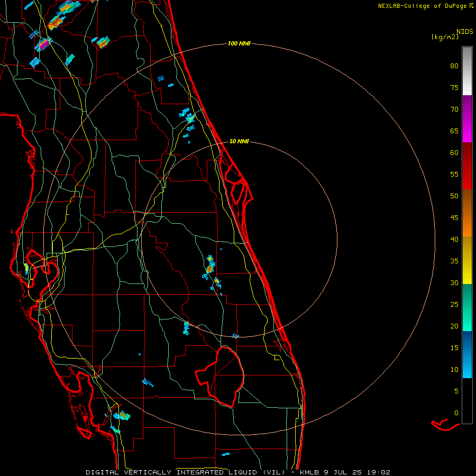Viewport: 476px width, 476px height.
Task: Click the [kg/m2] units label
Action: [x=445, y=37]
